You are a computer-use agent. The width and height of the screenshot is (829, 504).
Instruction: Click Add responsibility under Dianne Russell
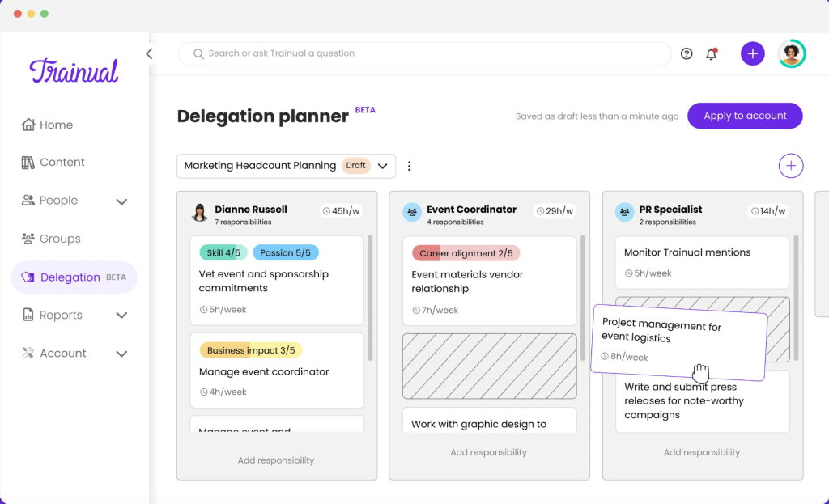276,460
